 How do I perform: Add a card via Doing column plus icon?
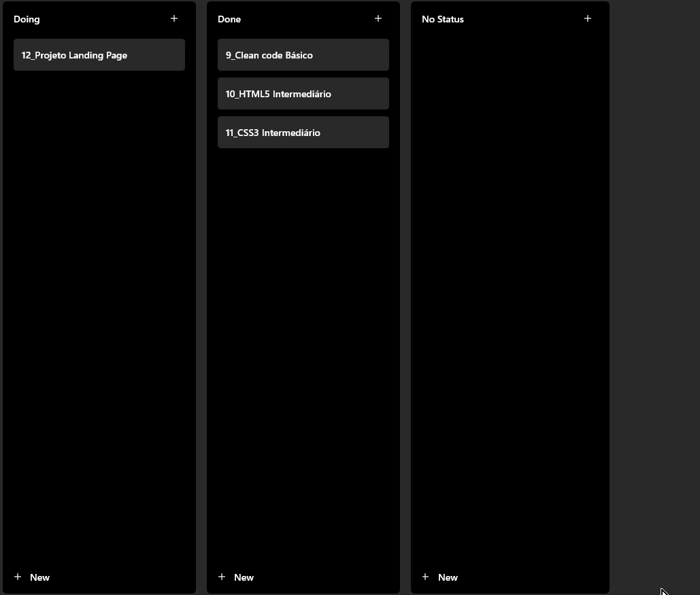tap(174, 18)
